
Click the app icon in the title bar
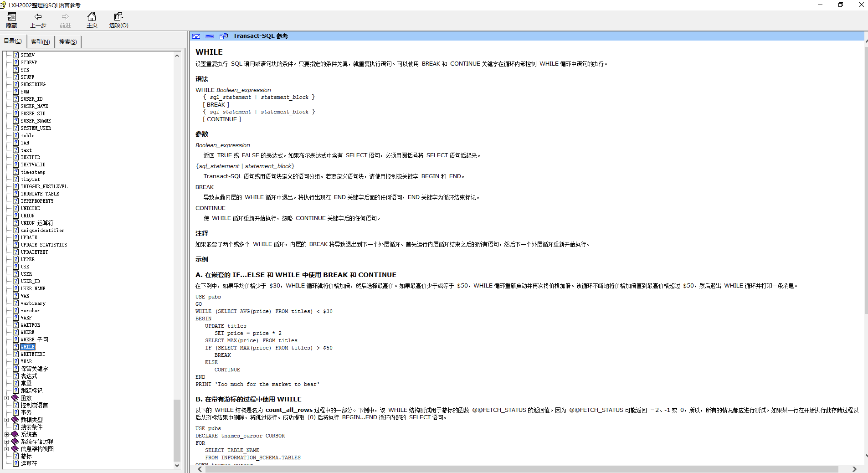[x=4, y=5]
